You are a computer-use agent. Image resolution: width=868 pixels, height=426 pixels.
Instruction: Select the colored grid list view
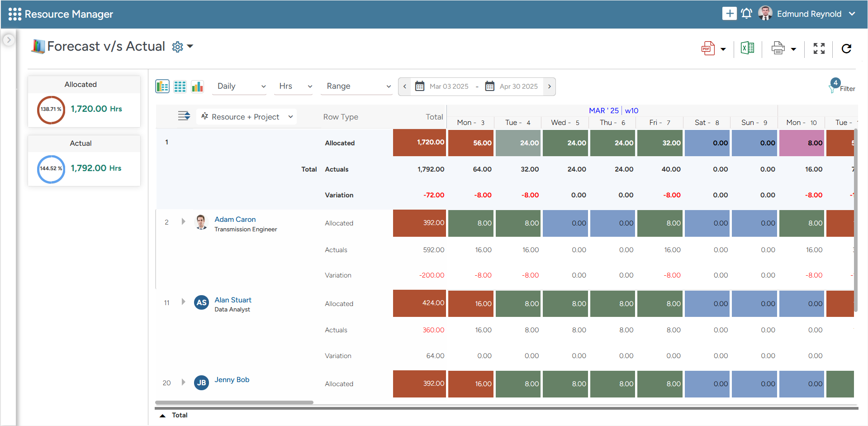162,86
